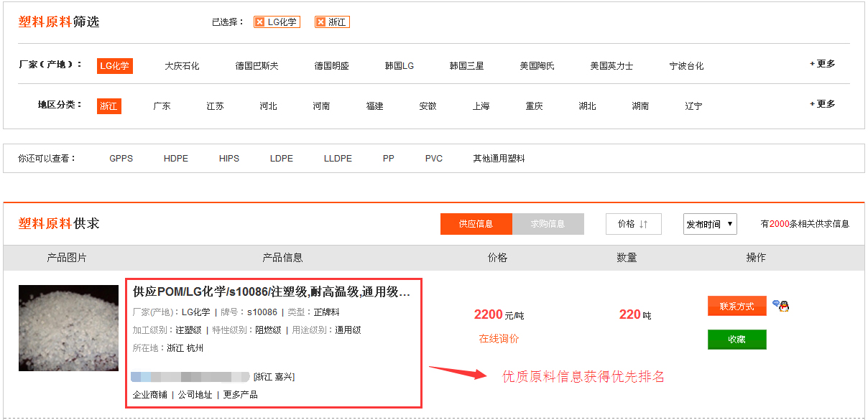Image resolution: width=868 pixels, height=420 pixels.
Task: Expand more manufacturers with + 更多
Action: (x=822, y=64)
